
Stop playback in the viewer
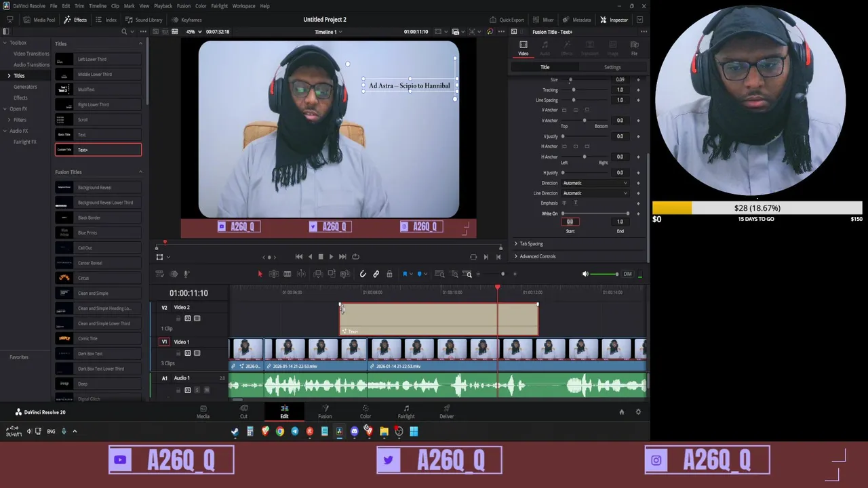[x=321, y=257]
